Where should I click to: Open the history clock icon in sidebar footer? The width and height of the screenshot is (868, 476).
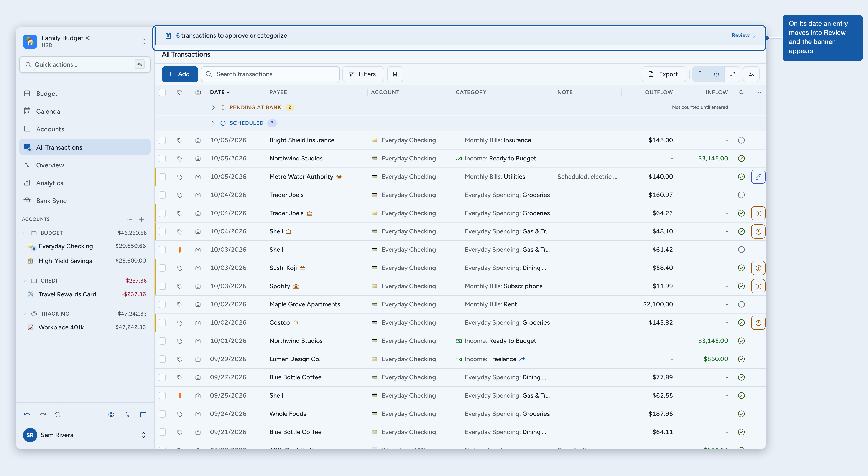tap(58, 415)
